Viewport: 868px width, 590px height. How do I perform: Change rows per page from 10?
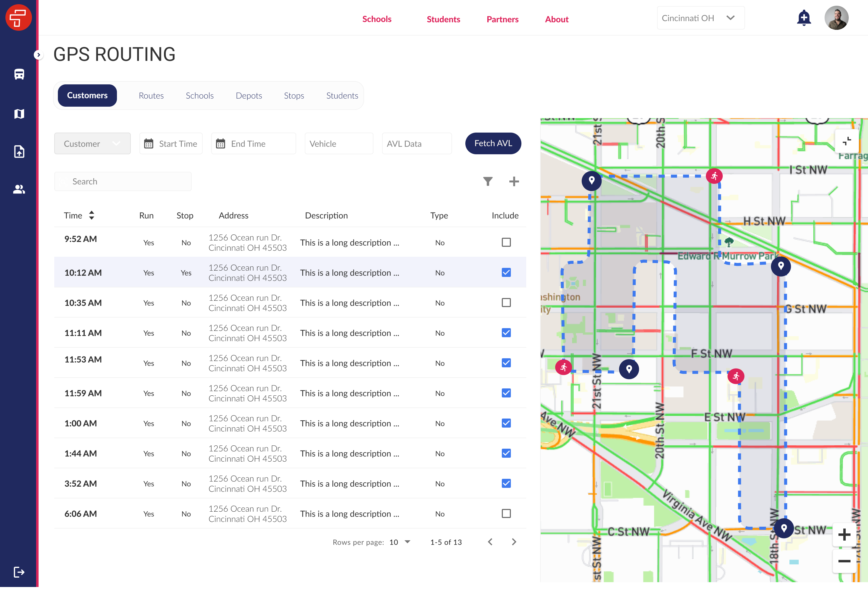pyautogui.click(x=400, y=542)
